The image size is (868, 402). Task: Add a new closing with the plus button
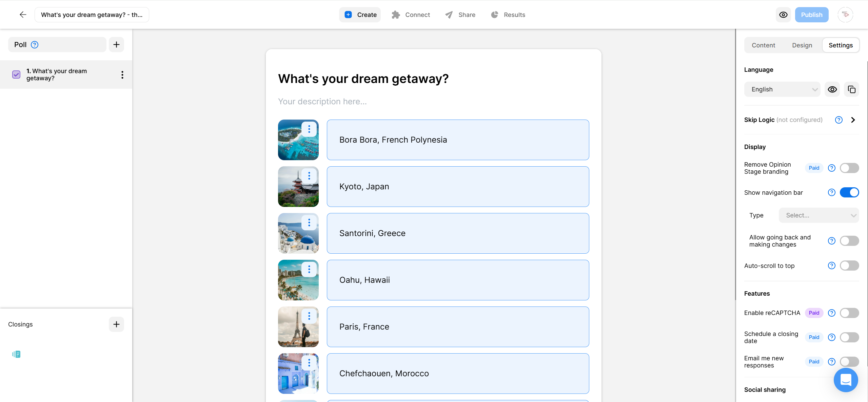[116, 324]
